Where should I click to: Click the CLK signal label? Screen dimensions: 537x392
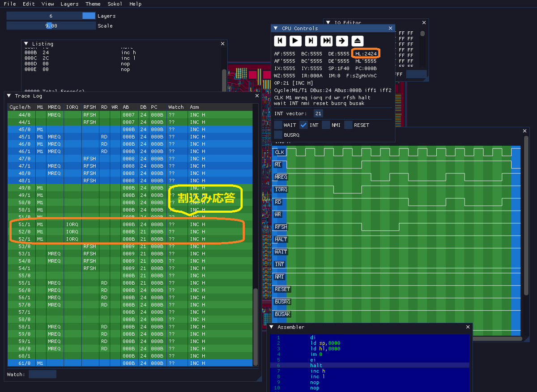click(x=280, y=152)
